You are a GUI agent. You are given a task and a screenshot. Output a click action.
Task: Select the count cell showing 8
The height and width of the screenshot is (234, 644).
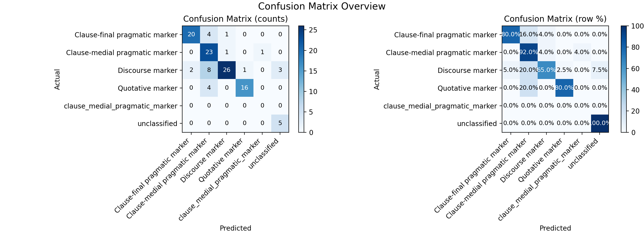(209, 70)
